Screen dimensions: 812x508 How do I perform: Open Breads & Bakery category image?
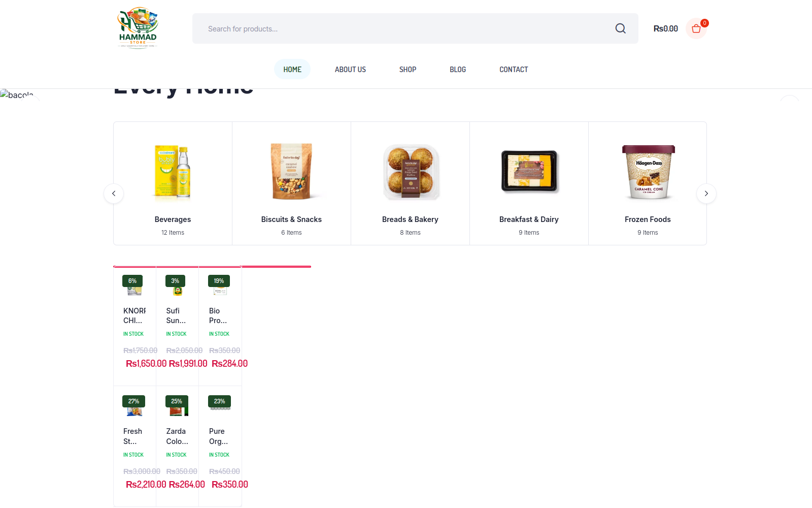coord(411,172)
